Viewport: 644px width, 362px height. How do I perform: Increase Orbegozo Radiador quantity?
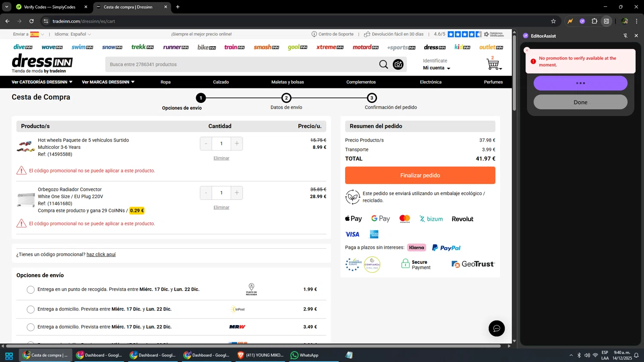pyautogui.click(x=237, y=193)
